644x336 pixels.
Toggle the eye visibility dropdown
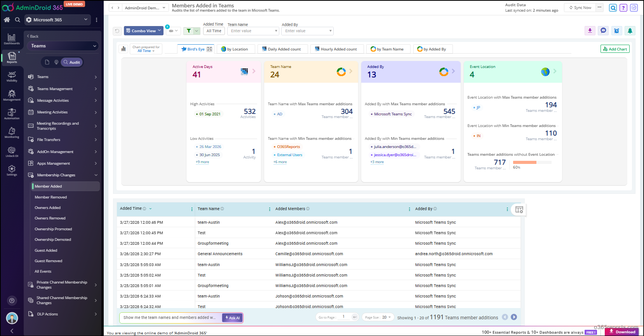tap(173, 31)
